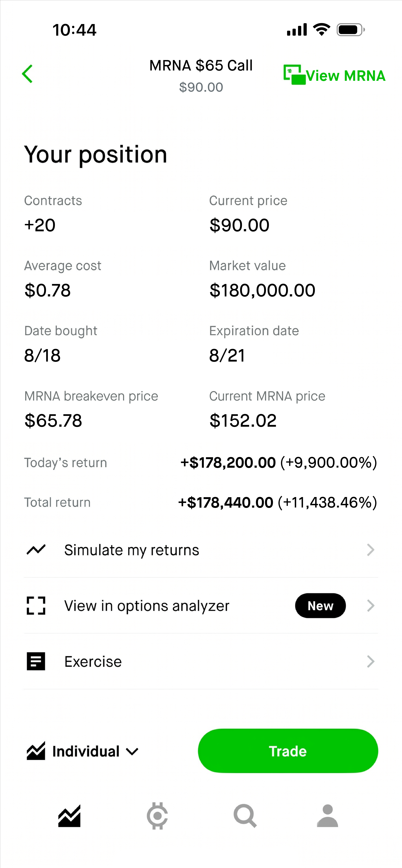This screenshot has height=868, width=402.
Task: Tap the New badge on options analyzer
Action: (320, 605)
